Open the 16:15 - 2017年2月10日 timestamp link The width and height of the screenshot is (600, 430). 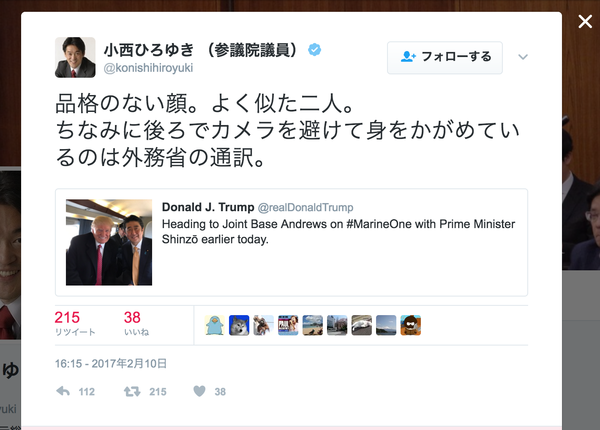(111, 363)
